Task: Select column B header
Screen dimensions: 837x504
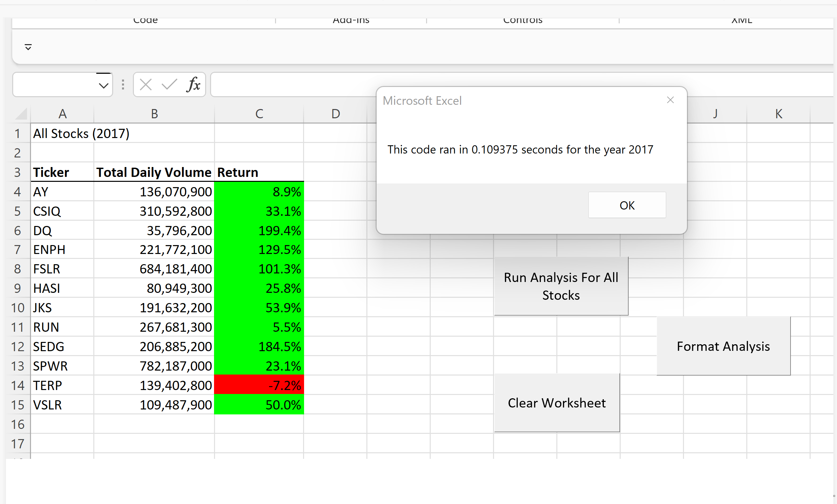Action: [x=154, y=114]
